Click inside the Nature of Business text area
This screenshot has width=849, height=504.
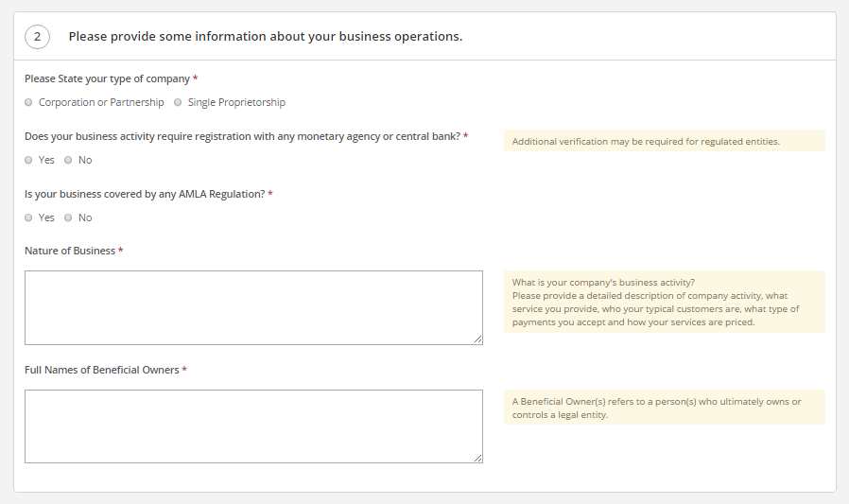[253, 307]
